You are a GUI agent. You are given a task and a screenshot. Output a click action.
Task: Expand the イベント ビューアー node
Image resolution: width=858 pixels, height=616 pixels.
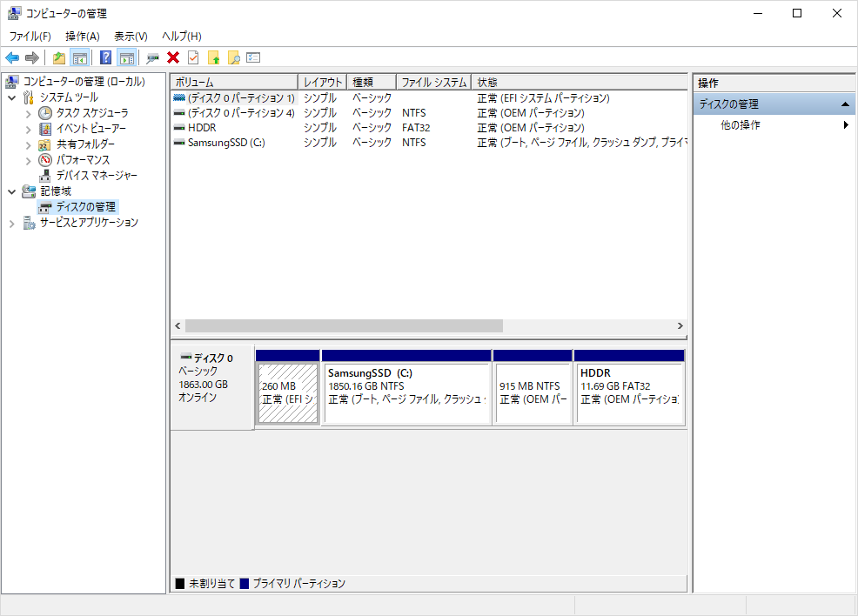(x=29, y=130)
